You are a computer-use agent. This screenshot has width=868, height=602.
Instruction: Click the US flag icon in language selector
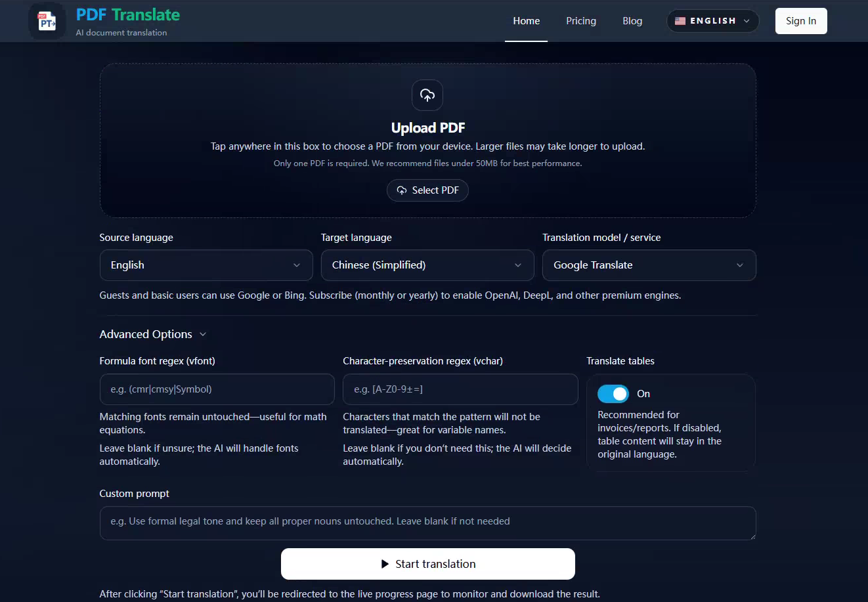pos(680,21)
